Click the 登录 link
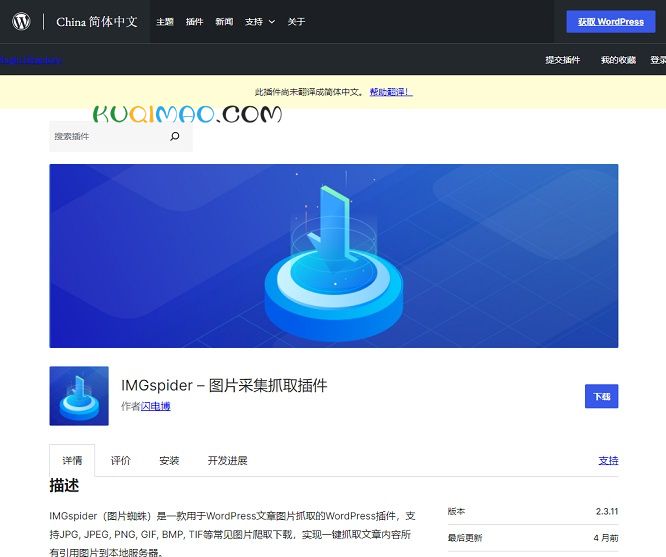666x557 pixels. (x=658, y=60)
